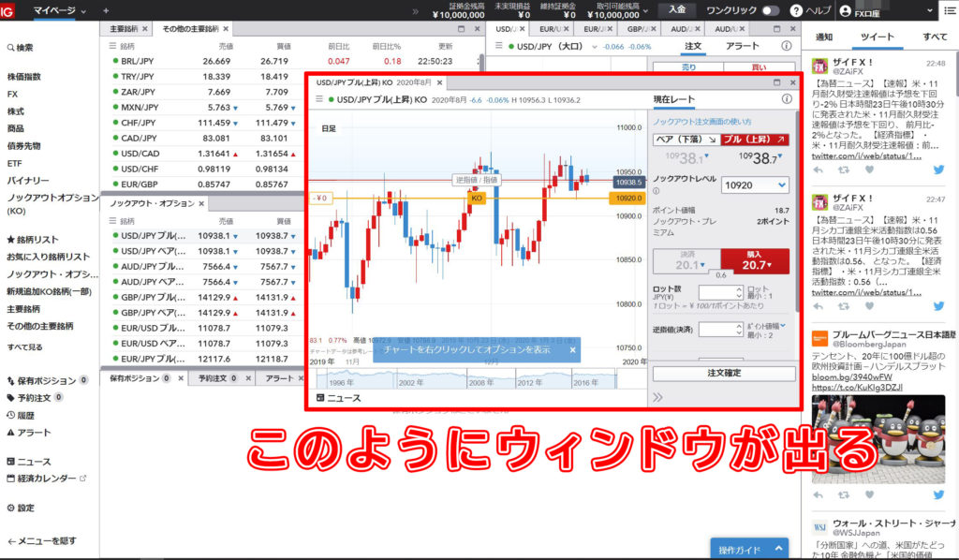Switch to the 通知 tab in the right panel
Screen dimensions: 959x560
[824, 37]
